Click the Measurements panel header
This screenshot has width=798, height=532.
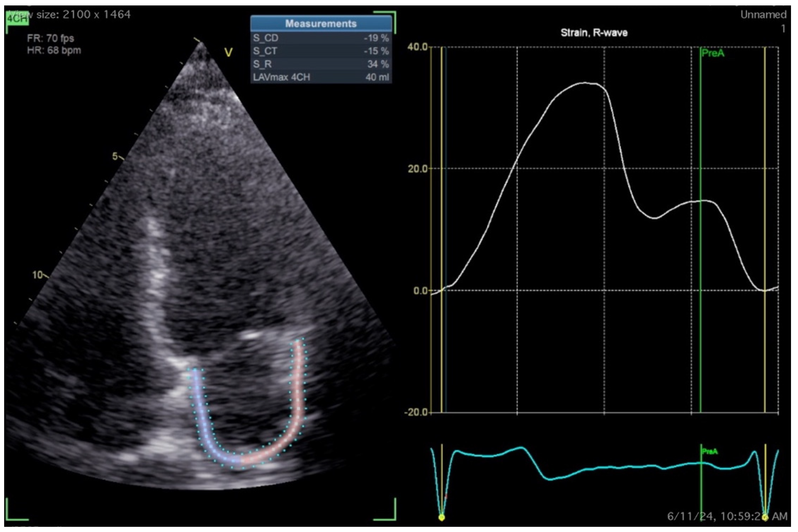(x=321, y=24)
